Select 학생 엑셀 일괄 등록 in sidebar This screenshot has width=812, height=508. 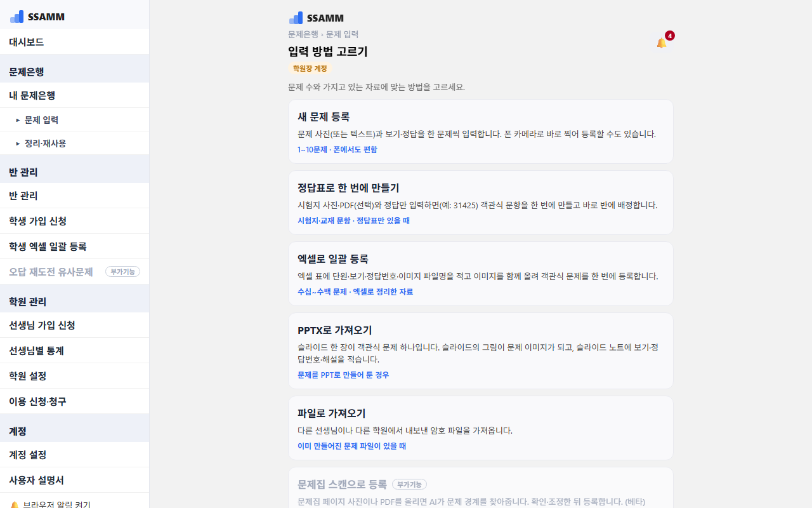click(74, 246)
